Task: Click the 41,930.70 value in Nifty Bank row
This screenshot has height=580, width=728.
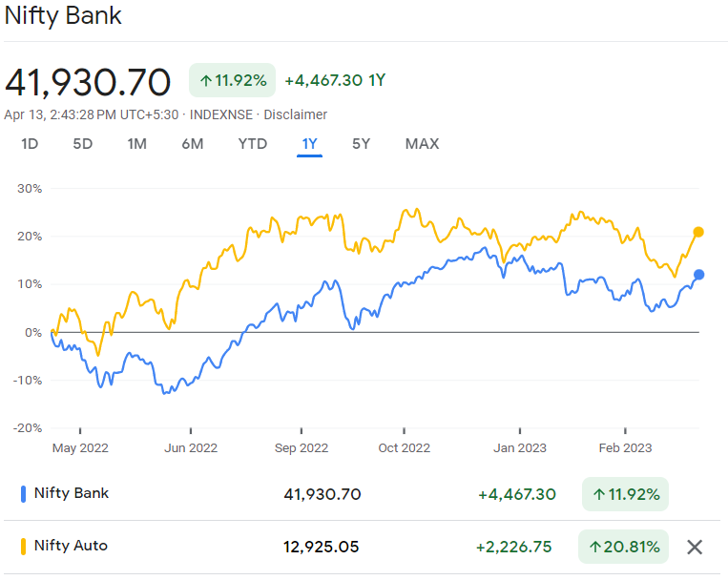Action: pyautogui.click(x=322, y=494)
